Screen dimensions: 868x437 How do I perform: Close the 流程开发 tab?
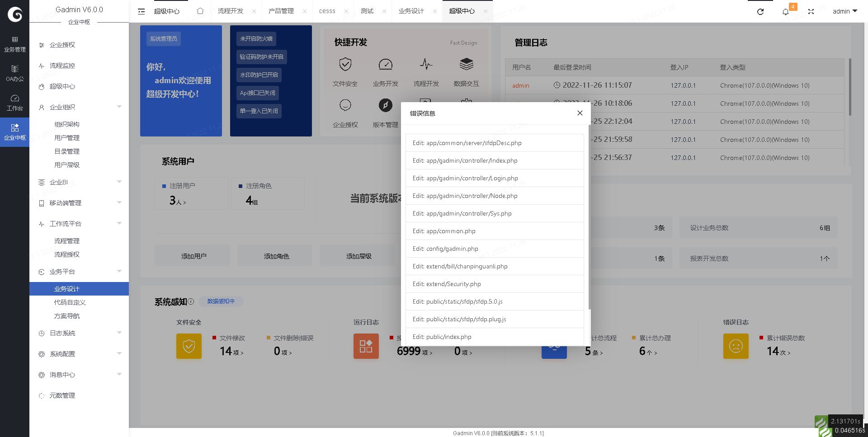point(254,11)
